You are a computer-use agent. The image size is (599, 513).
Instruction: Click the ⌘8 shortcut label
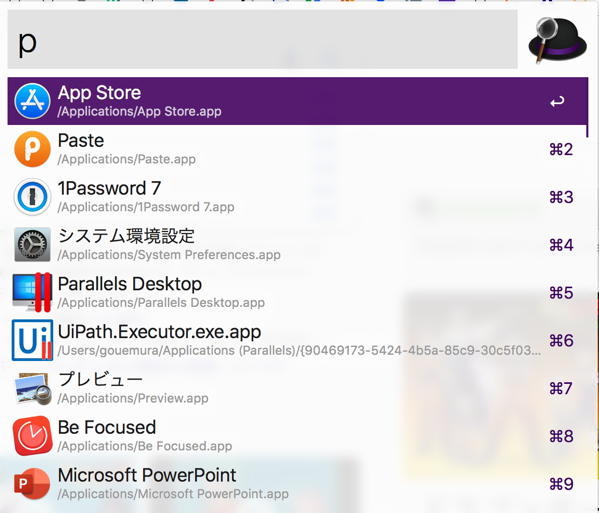point(561,436)
